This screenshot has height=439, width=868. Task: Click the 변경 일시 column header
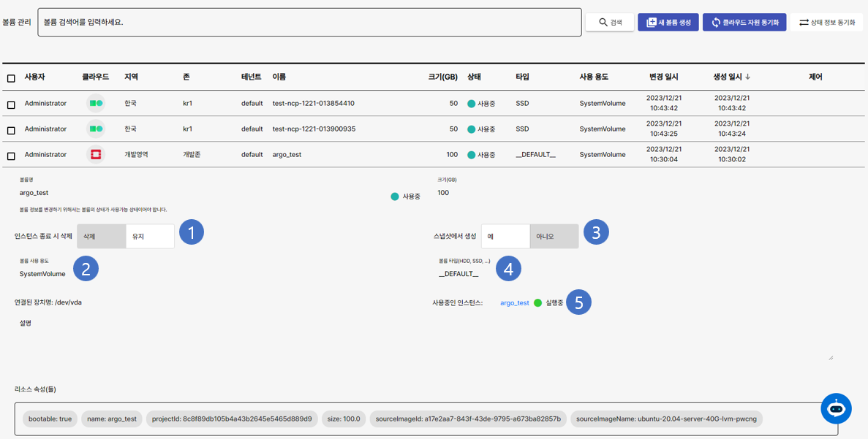point(663,77)
